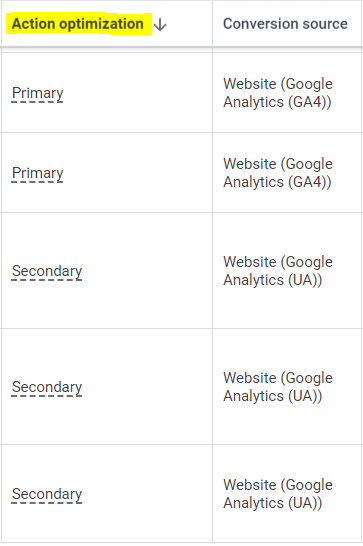Screen dimensions: 363x546
Task: Click the sort arrow beside Action optimization
Action: click(160, 25)
